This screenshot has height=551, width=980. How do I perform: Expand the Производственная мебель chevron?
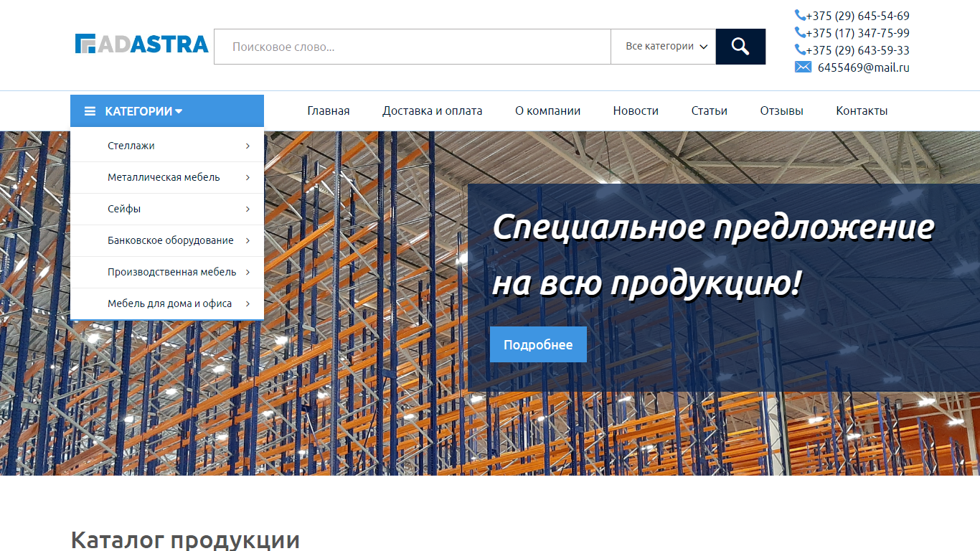click(x=248, y=272)
